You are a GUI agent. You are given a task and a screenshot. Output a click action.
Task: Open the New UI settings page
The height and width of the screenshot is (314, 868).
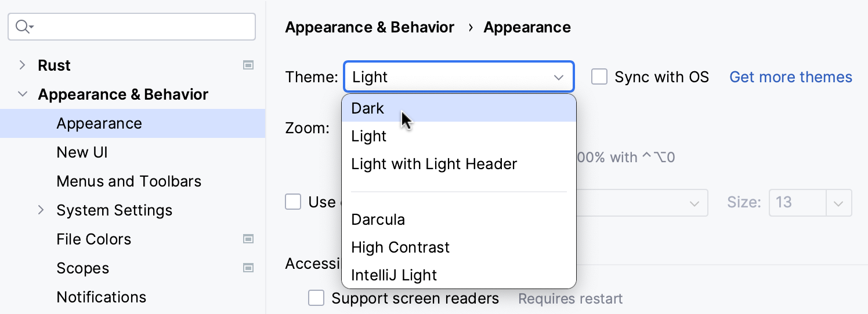[x=82, y=152]
